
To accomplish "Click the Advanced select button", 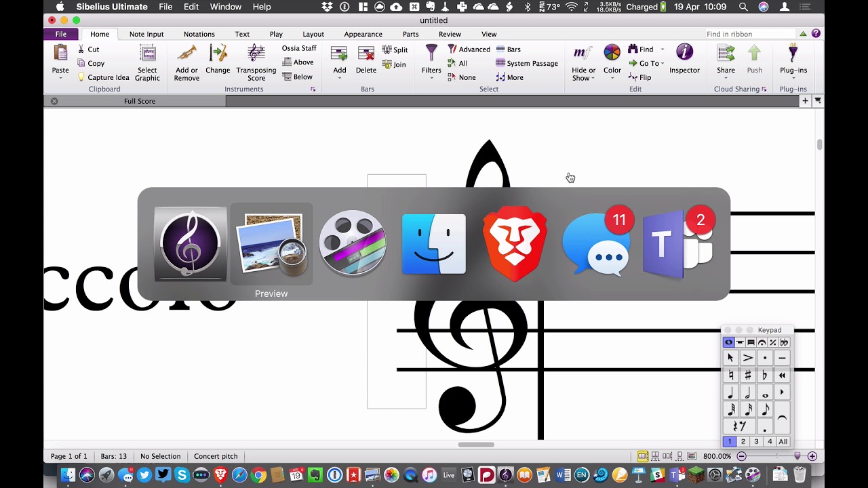I will pos(469,49).
